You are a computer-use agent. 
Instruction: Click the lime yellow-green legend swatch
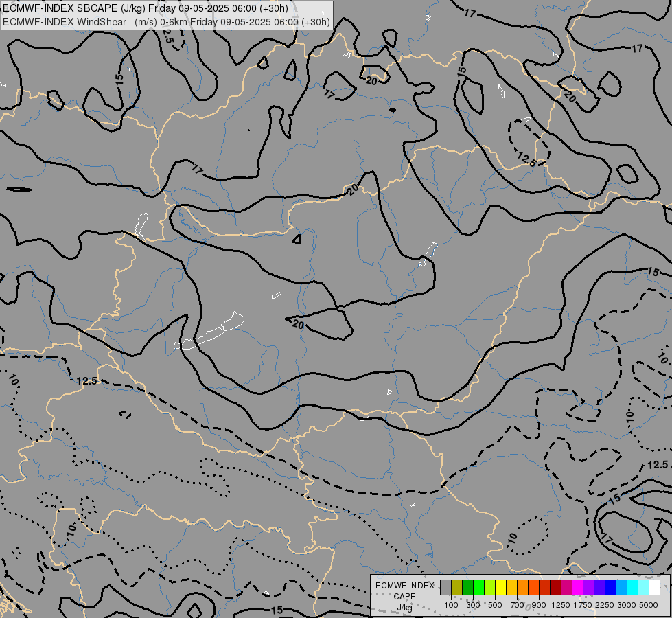tap(490, 587)
